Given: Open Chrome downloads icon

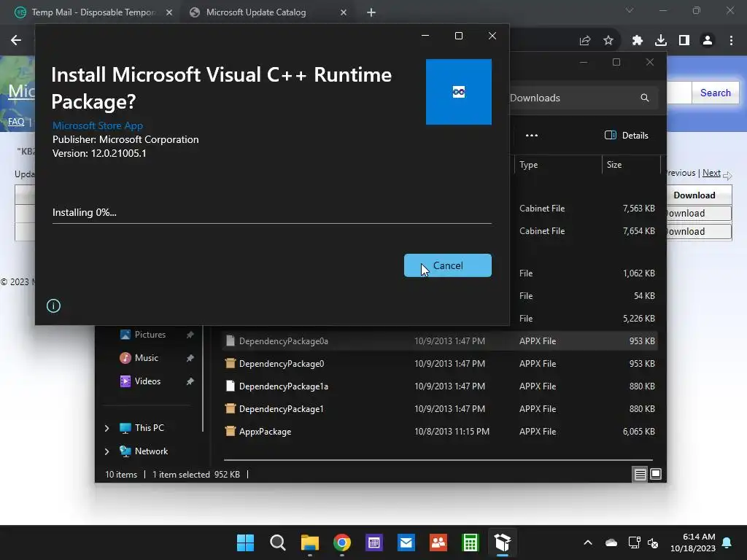Looking at the screenshot, I should 660,41.
